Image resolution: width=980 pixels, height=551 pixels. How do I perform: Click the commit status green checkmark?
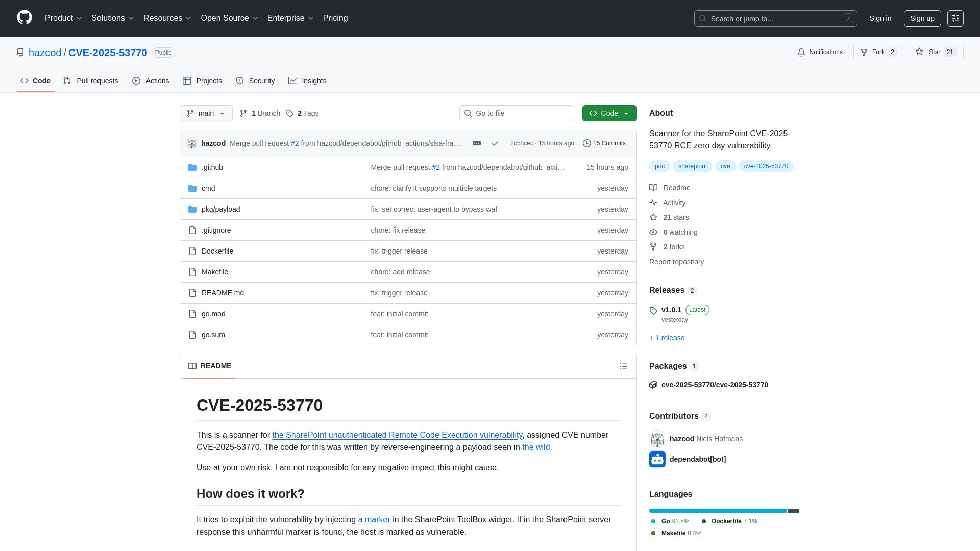point(495,143)
